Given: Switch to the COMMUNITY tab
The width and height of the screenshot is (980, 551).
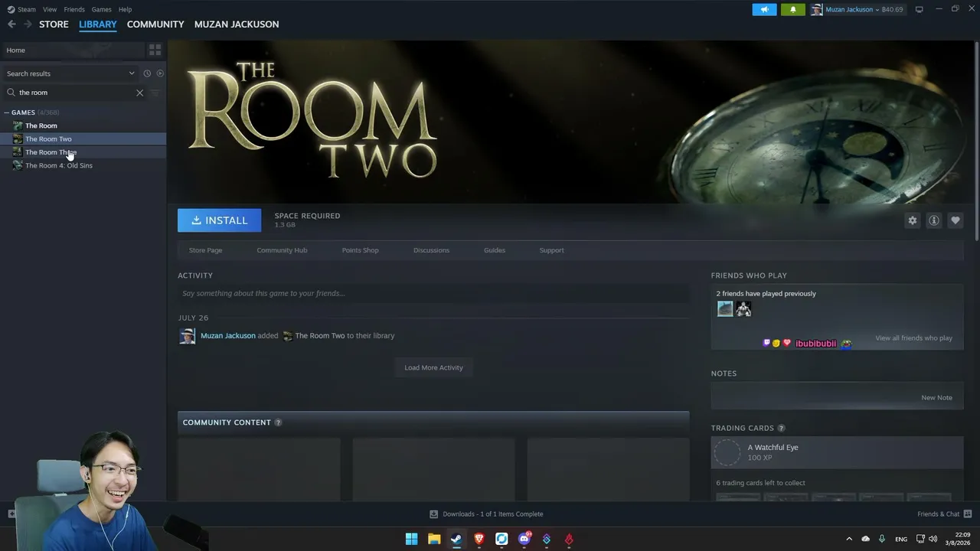Looking at the screenshot, I should (155, 24).
